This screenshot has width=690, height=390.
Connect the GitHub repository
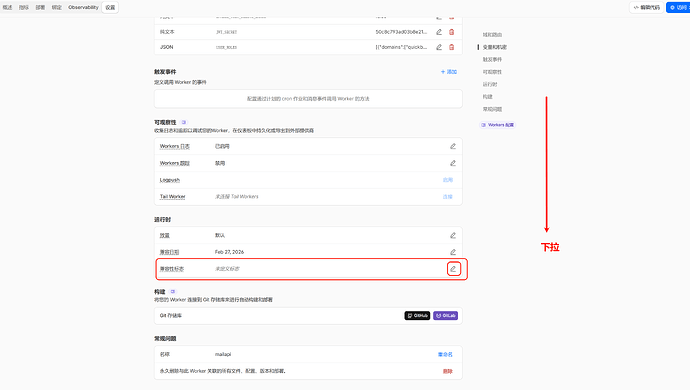tap(417, 316)
